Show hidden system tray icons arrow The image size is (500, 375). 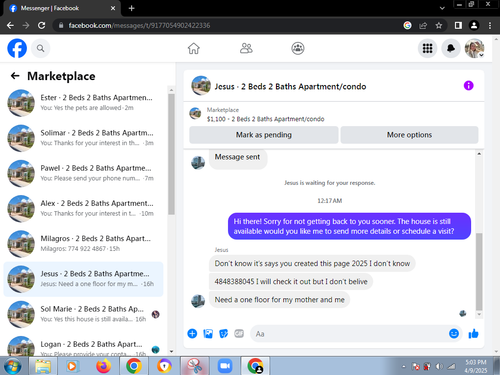pos(404,367)
